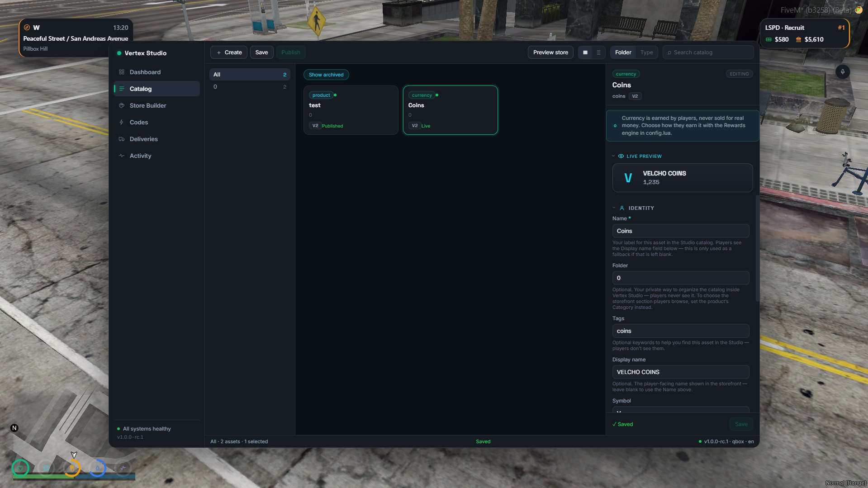Click the Codes lightning bolt icon

point(122,122)
